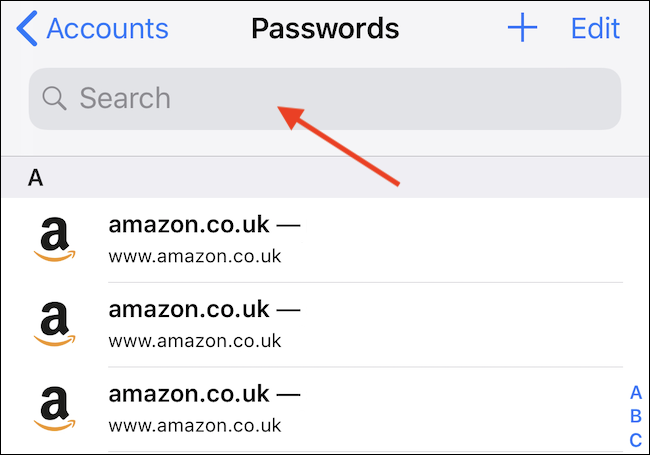The width and height of the screenshot is (650, 455).
Task: Select the first www.amazon.co.uk subtitle
Action: [195, 257]
